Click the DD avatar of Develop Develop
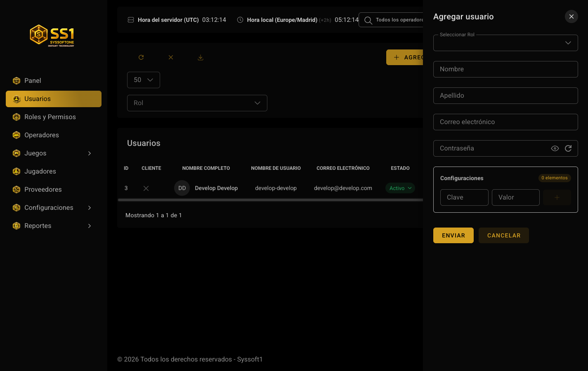The width and height of the screenshot is (588, 371). [182, 188]
